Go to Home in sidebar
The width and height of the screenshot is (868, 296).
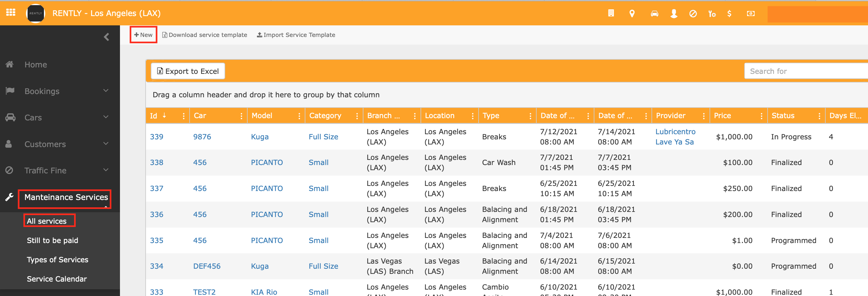(x=36, y=65)
